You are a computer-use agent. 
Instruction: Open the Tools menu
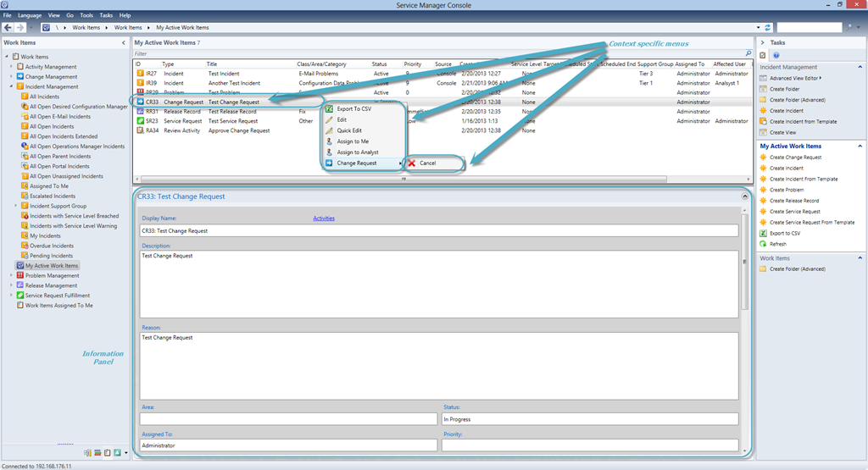tap(86, 15)
